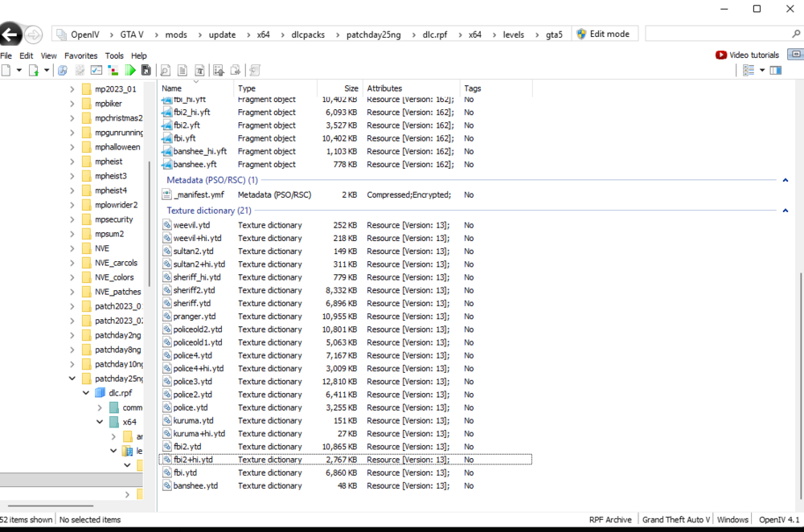Screen dimensions: 804x532
Task: Sort by the Size column header
Action: 340,88
